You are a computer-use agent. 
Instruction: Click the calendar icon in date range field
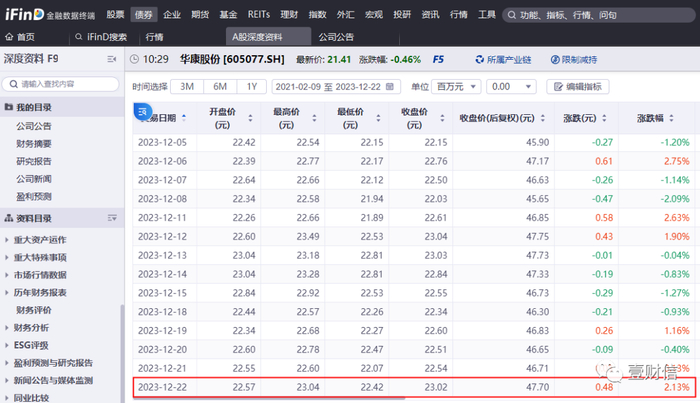pyautogui.click(x=390, y=87)
